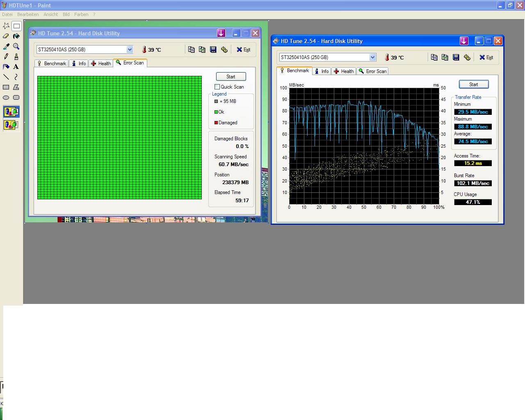Viewport: 525px width, 420px height.
Task: Click the Access Time value 15.2 ms
Action: 473,163
